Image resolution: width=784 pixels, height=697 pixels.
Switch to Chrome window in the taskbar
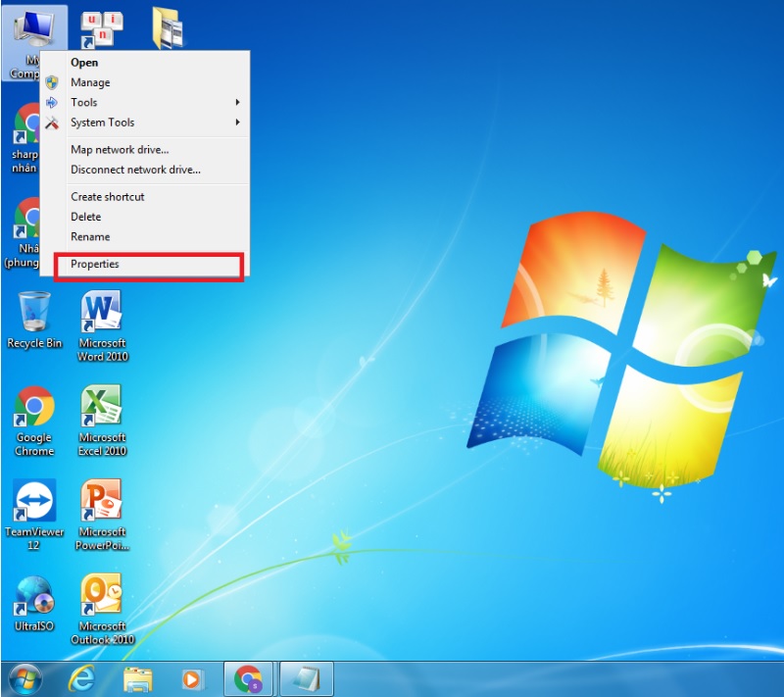click(249, 678)
